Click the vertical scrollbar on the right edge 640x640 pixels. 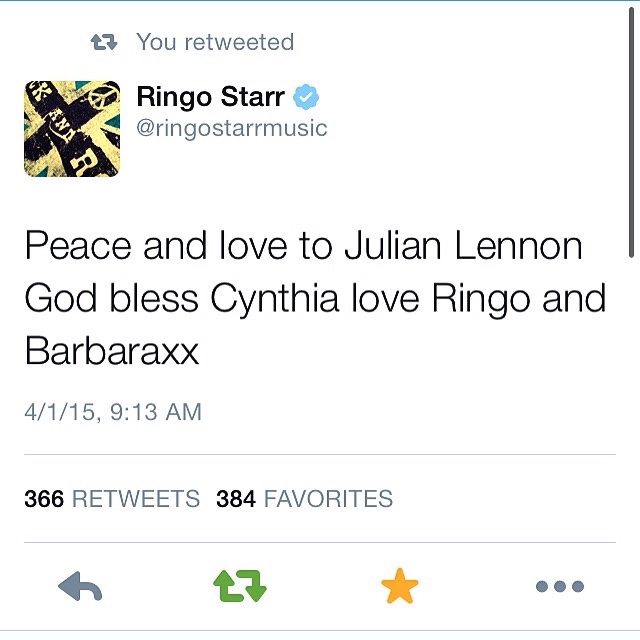click(631, 133)
